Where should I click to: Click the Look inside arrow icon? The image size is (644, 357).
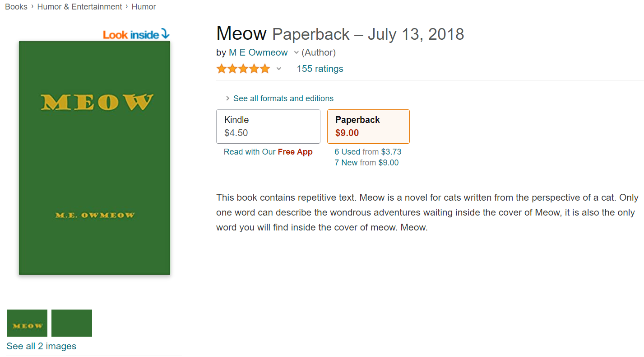pyautogui.click(x=164, y=33)
